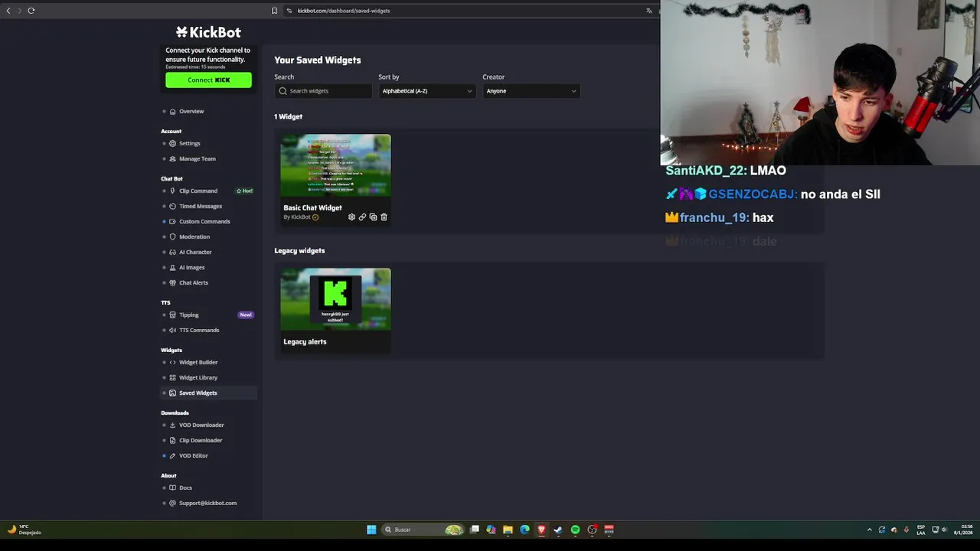Delete the Basic Chat Widget via trash icon
Viewport: 980px width, 551px height.
384,217
